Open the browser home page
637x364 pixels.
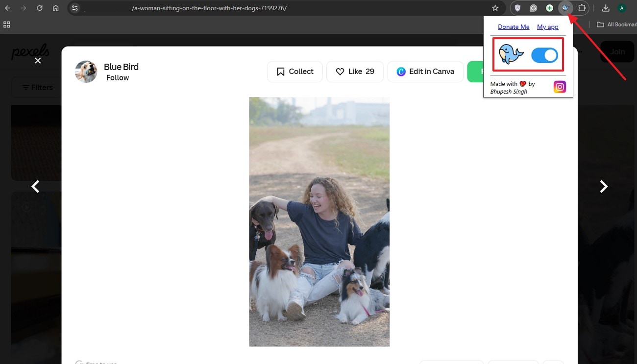[56, 8]
